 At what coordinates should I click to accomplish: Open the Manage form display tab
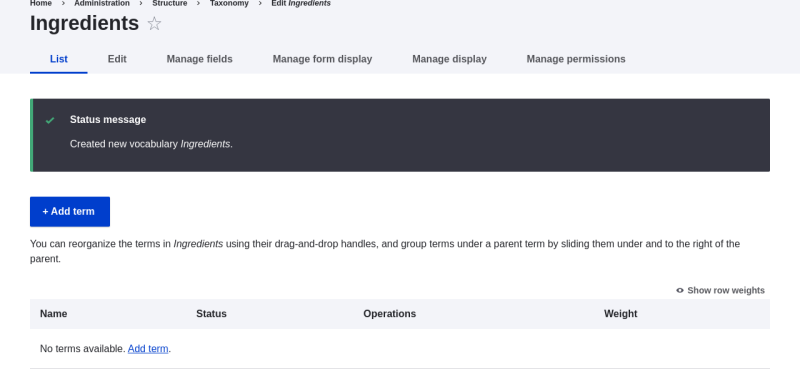(x=322, y=59)
